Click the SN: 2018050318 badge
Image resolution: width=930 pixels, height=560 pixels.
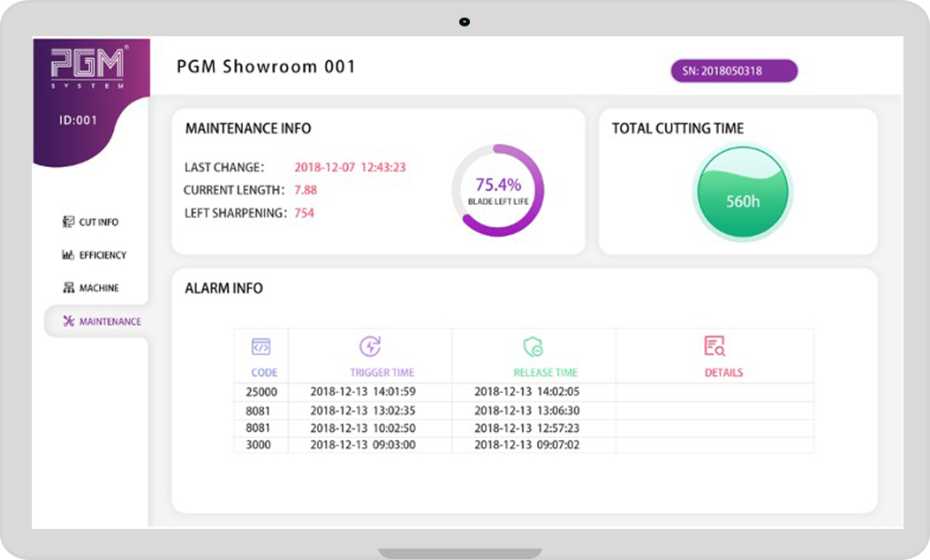pyautogui.click(x=734, y=71)
